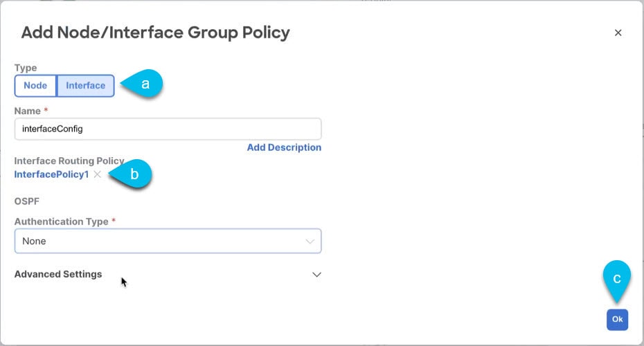Click the blue callout marker labeled a
Screen dimensions: 644x346
[x=142, y=84]
